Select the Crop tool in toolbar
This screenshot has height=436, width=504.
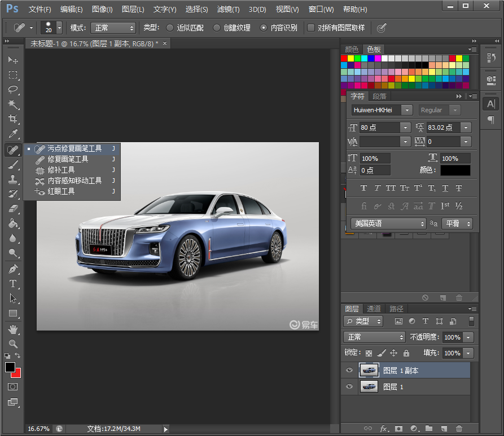(x=13, y=119)
